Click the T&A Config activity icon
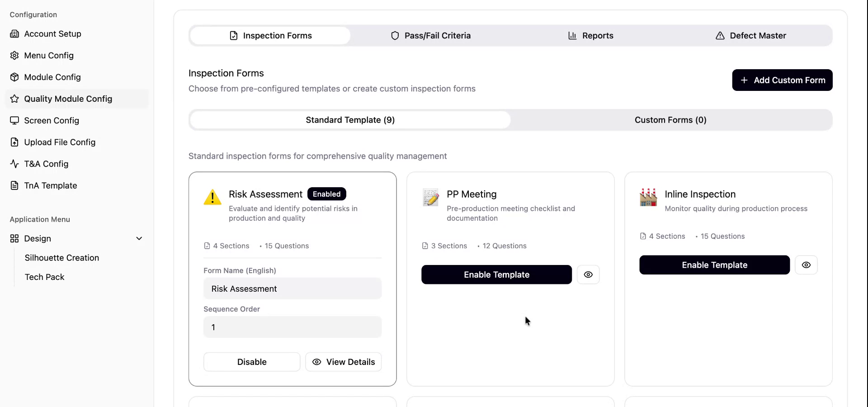The height and width of the screenshot is (407, 868). tap(14, 164)
